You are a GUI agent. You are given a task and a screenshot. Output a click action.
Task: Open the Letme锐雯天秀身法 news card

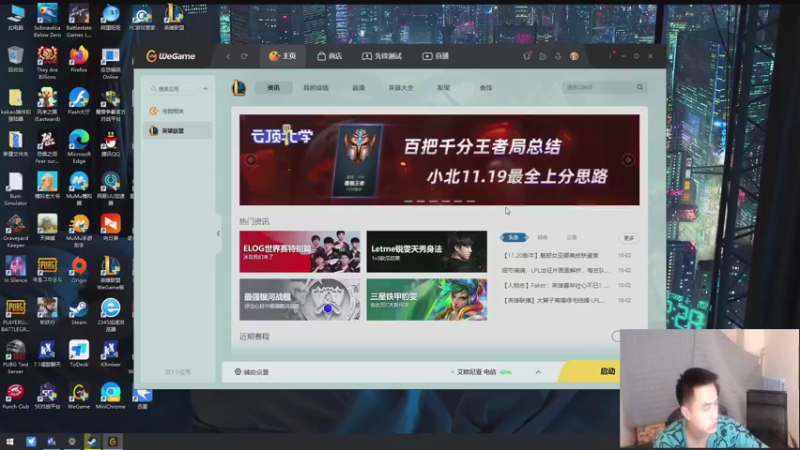(427, 252)
